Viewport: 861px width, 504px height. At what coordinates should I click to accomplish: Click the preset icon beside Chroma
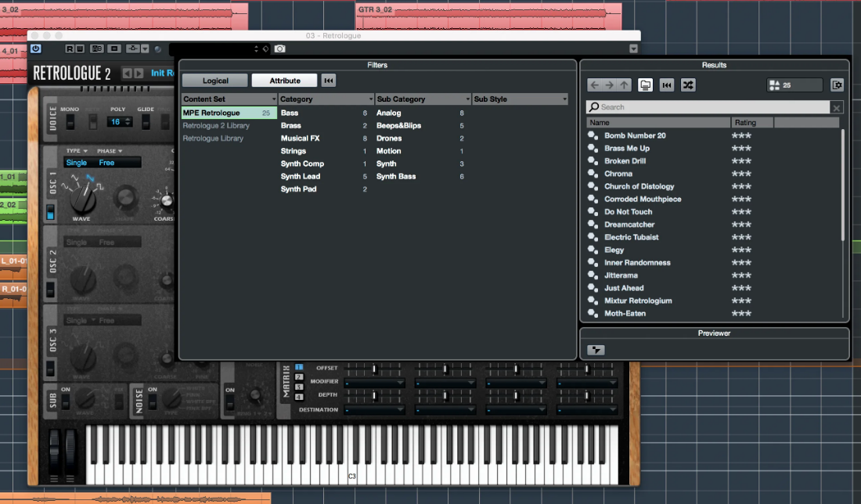(593, 174)
